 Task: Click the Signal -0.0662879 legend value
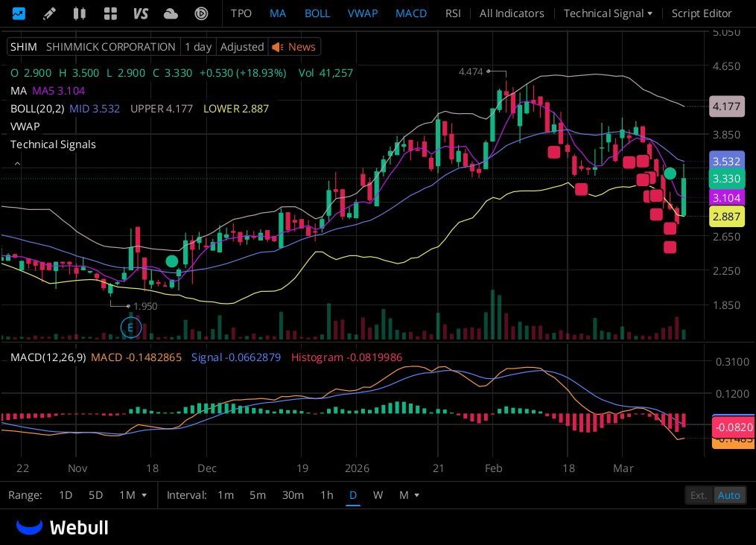[x=236, y=357]
